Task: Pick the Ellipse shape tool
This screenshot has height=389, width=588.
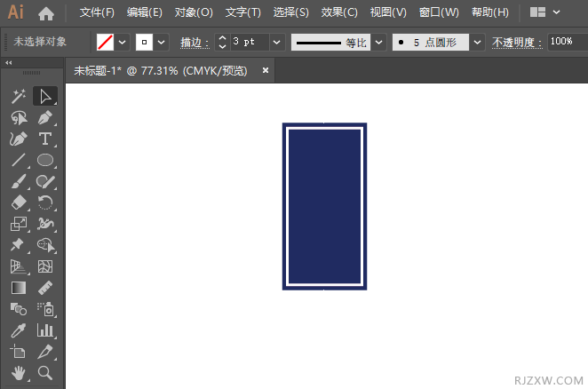Action: 45,160
